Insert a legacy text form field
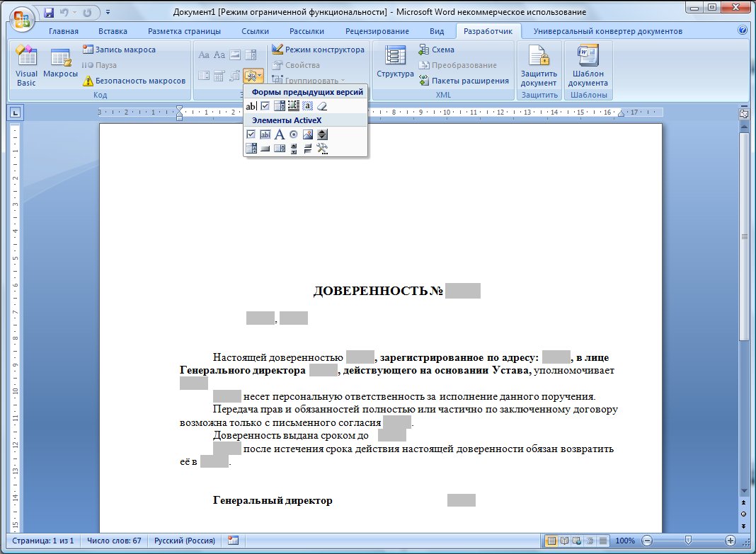The width and height of the screenshot is (756, 554). pyautogui.click(x=251, y=106)
